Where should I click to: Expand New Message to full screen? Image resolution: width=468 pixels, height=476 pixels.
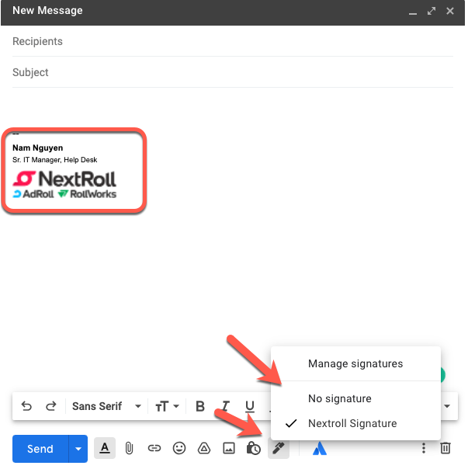click(432, 11)
